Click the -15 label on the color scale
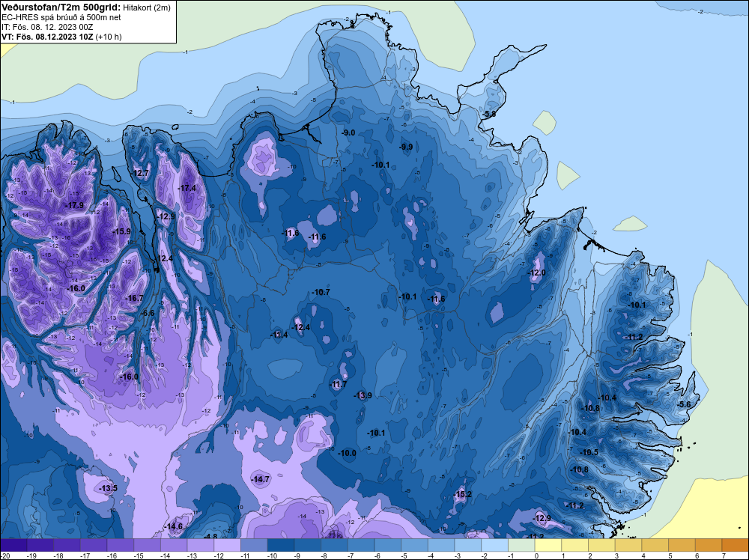This screenshot has height=560, width=749. pos(139,556)
